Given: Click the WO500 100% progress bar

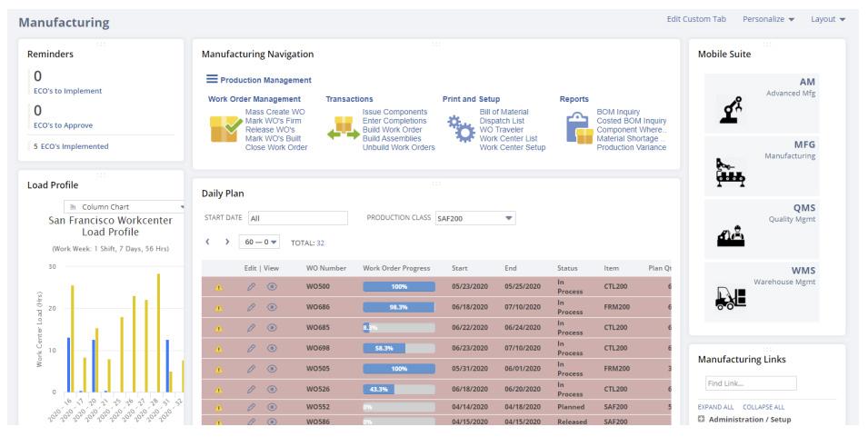Looking at the screenshot, I should tap(399, 286).
